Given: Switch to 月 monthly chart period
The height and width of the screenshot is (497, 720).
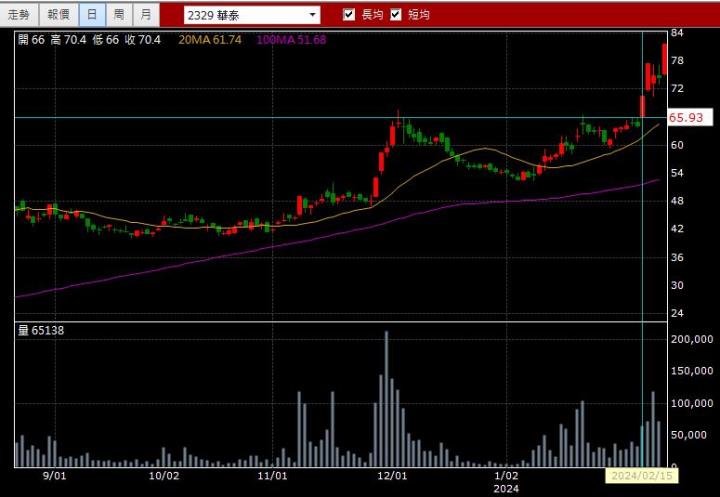Looking at the screenshot, I should coord(146,15).
